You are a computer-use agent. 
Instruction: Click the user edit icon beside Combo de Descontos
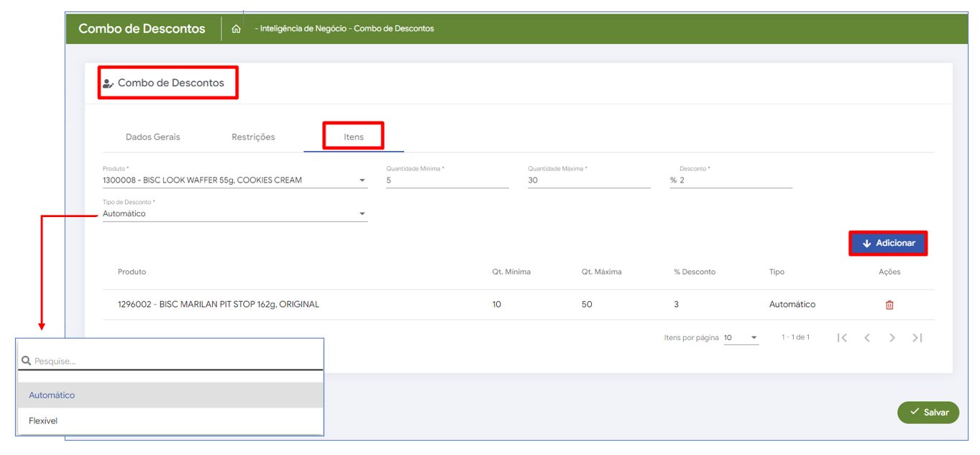109,83
